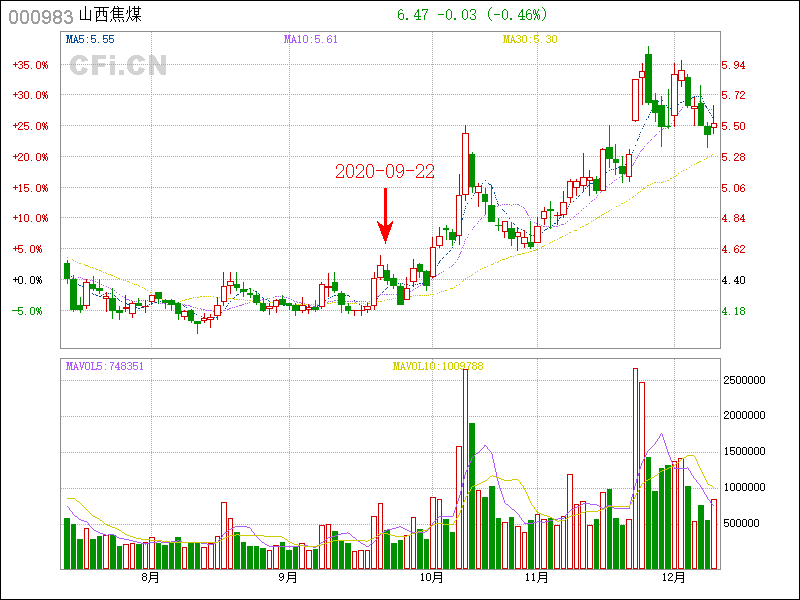Image resolution: width=800 pixels, height=600 pixels.
Task: Click the 9月 label on the time axis
Action: 288,577
